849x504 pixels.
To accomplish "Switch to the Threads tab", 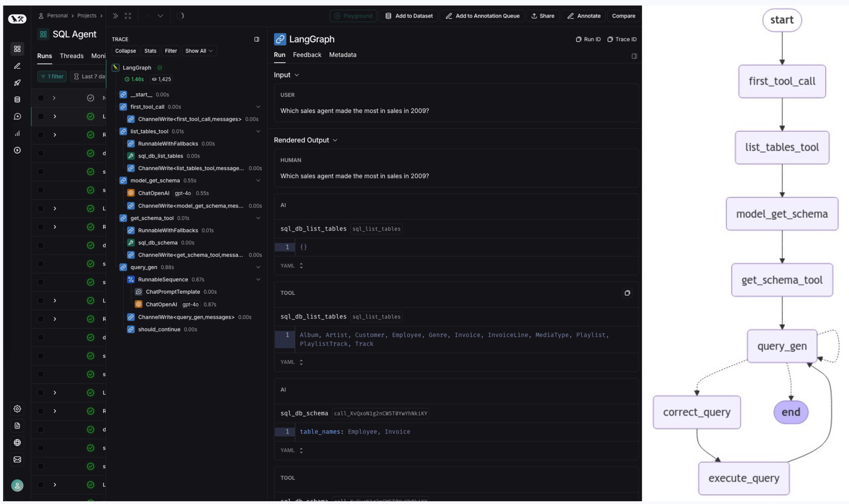I will point(72,56).
